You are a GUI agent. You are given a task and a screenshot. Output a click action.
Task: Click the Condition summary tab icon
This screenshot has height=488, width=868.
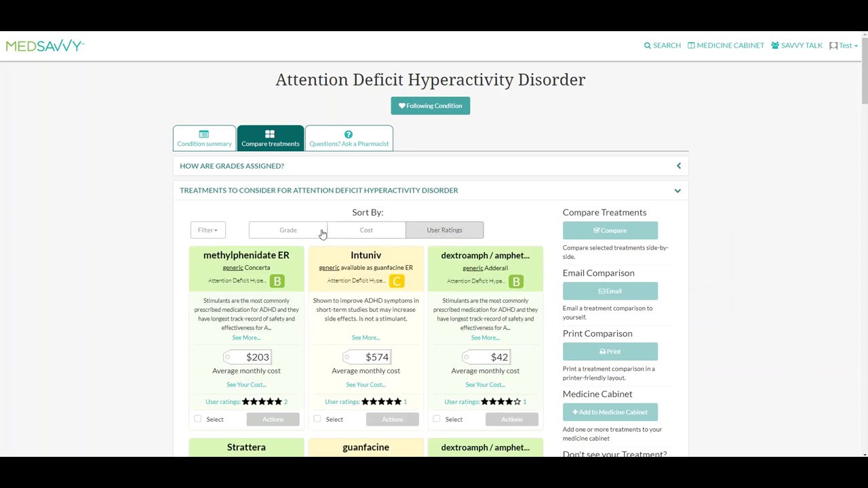point(204,134)
